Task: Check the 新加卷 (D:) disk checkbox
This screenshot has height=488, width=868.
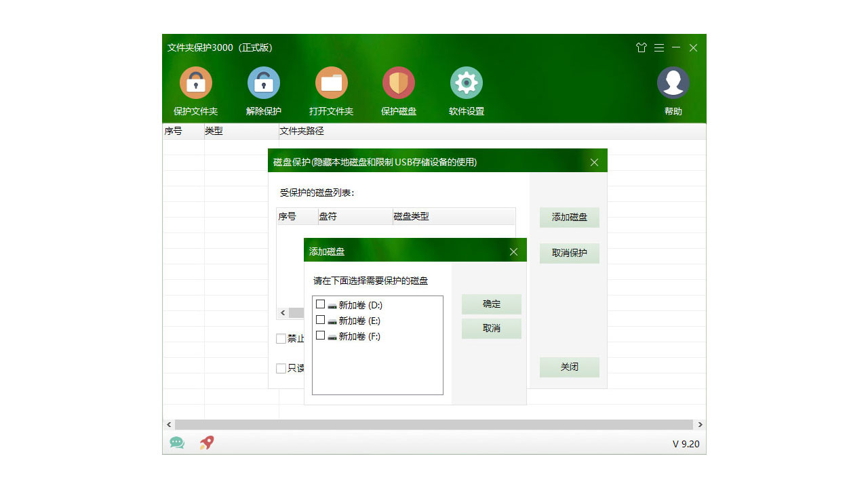Action: [x=320, y=304]
